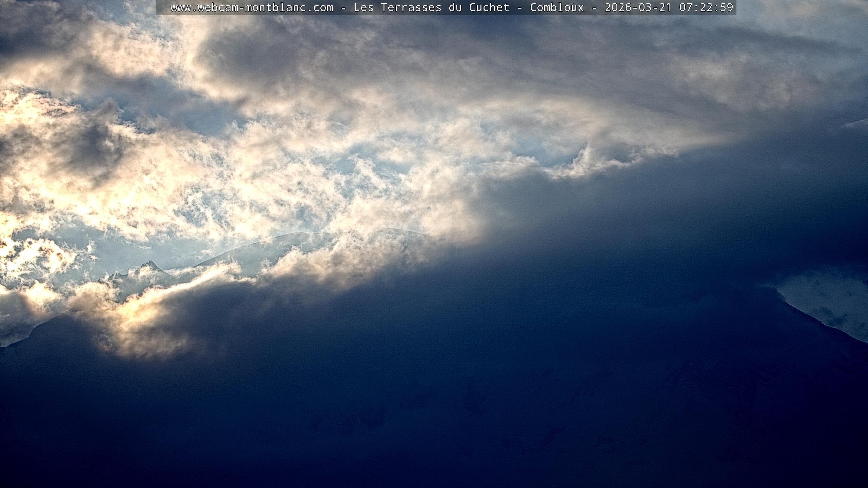868x488 pixels.
Task: Click the Combloux location text
Action: [557, 7]
